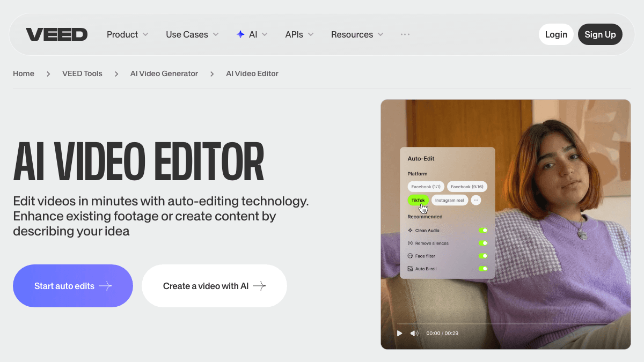This screenshot has width=644, height=362.
Task: Click the AI VIDEO EDITOR heading
Action: (138, 162)
